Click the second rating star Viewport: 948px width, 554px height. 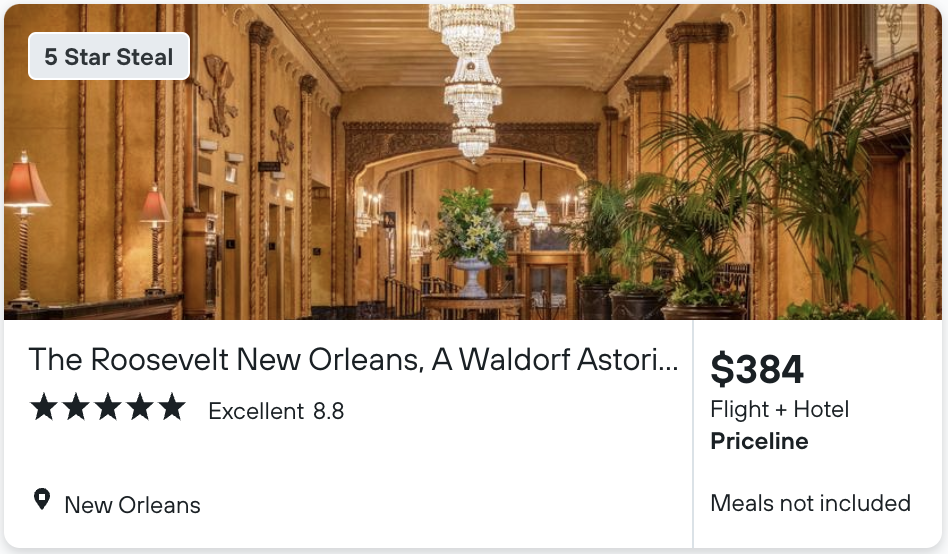coord(76,406)
